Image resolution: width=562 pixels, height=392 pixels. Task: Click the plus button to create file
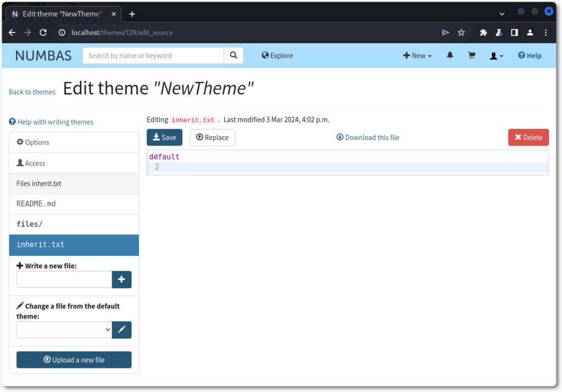click(x=121, y=279)
